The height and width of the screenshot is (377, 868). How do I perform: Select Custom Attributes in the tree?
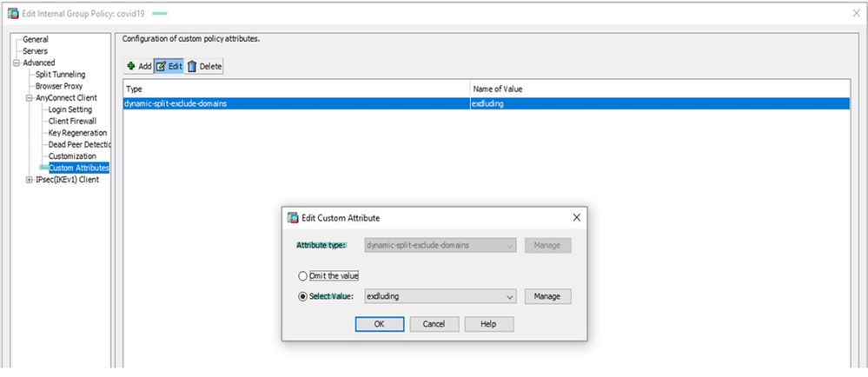(78, 168)
